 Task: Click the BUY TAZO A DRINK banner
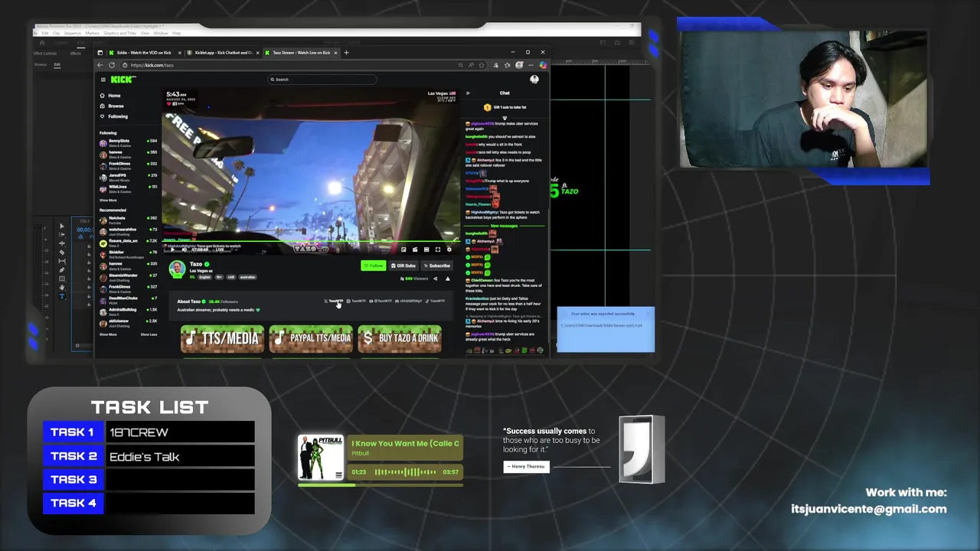(400, 338)
